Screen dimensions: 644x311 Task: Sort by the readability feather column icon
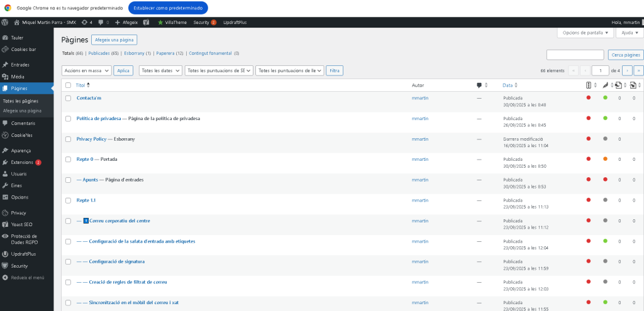[605, 85]
